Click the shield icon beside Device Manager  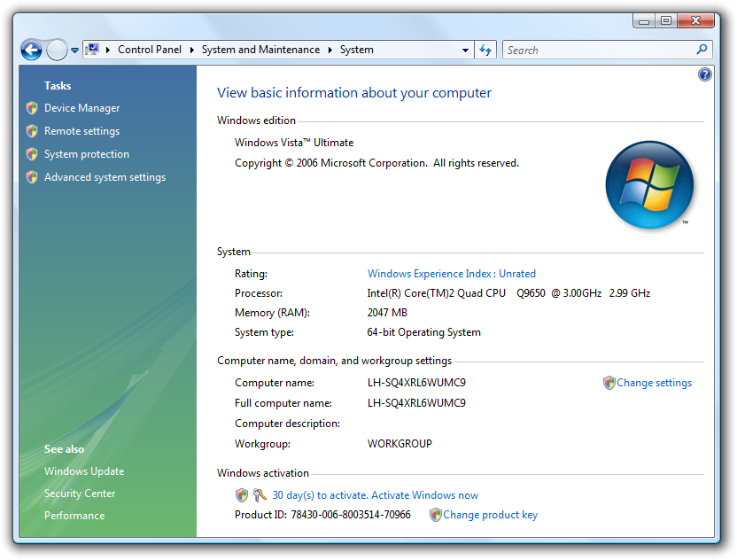[x=32, y=108]
